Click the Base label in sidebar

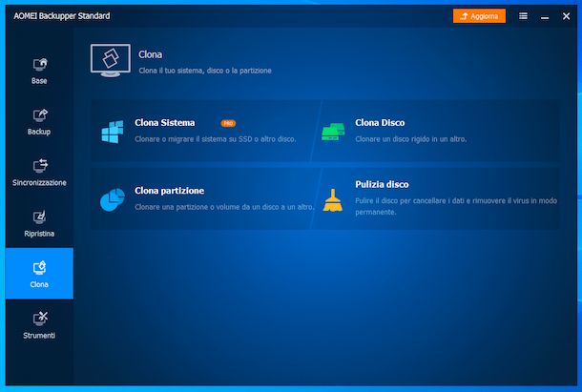click(x=39, y=81)
